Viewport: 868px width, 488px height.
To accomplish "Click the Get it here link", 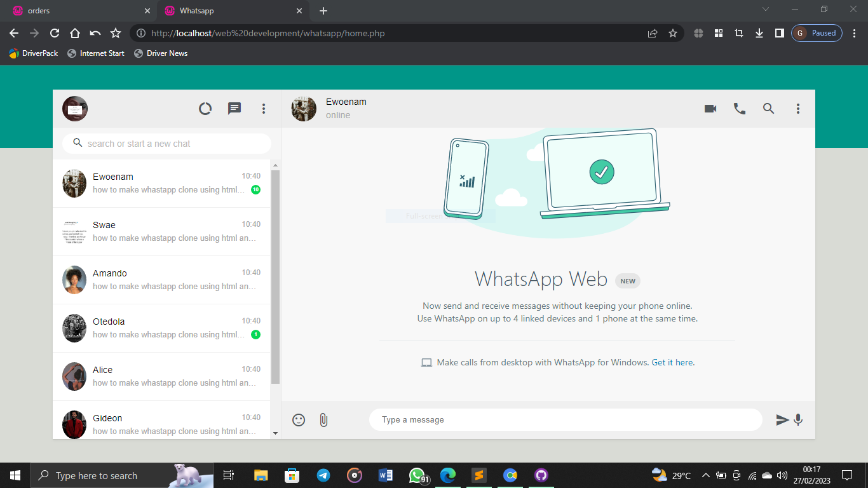I will click(x=672, y=362).
